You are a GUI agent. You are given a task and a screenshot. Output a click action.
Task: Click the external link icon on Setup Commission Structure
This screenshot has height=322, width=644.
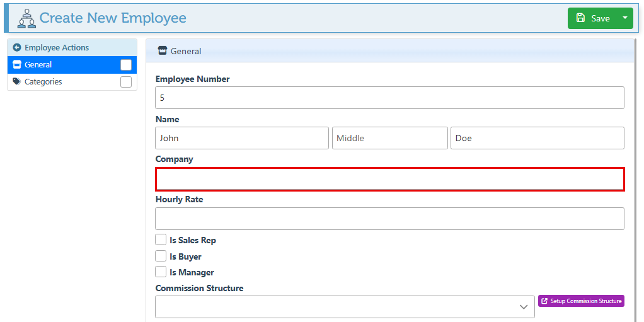(x=544, y=301)
